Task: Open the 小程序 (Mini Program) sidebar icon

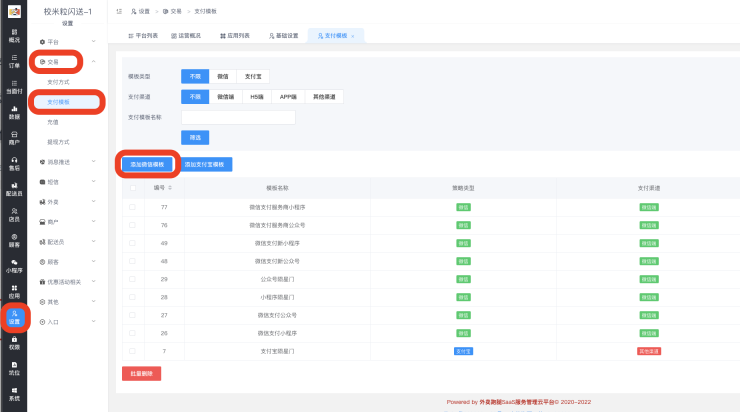Action: 14,266
